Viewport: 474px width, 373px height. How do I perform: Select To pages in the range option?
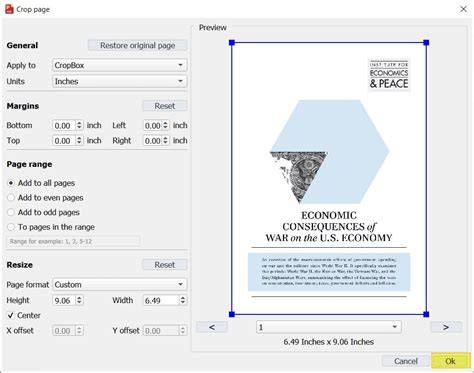[11, 227]
